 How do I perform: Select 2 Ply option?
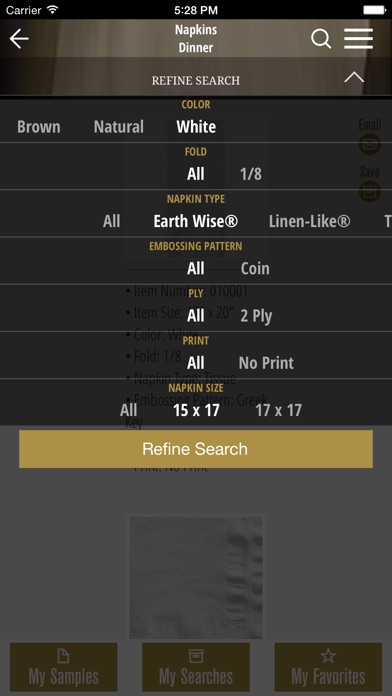tap(256, 316)
